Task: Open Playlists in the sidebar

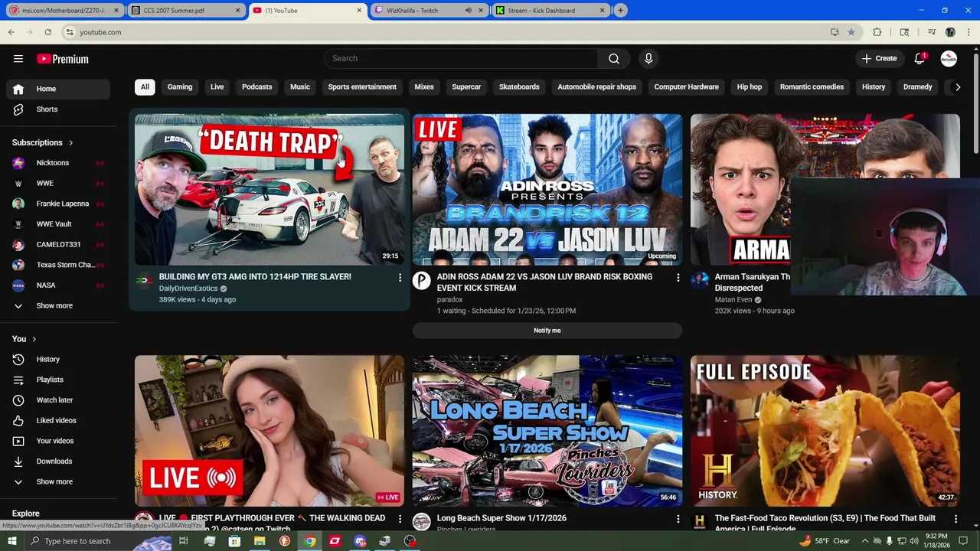Action: point(58,380)
